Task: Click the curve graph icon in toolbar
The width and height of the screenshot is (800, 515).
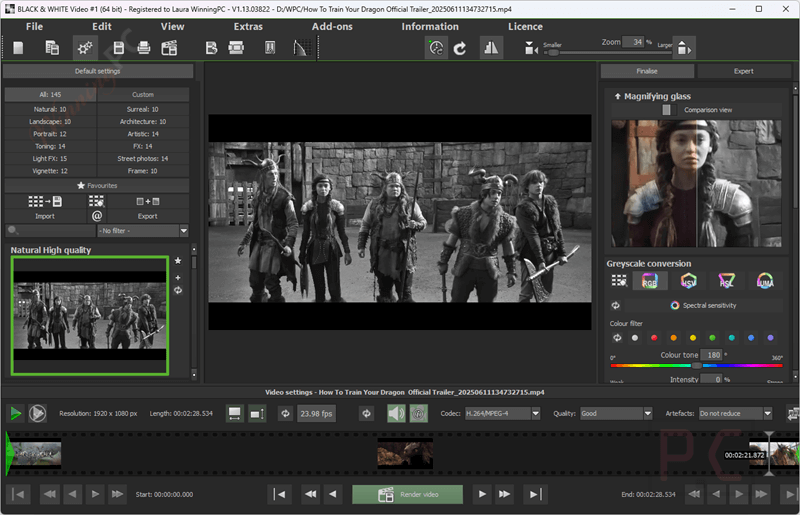Action: 300,48
